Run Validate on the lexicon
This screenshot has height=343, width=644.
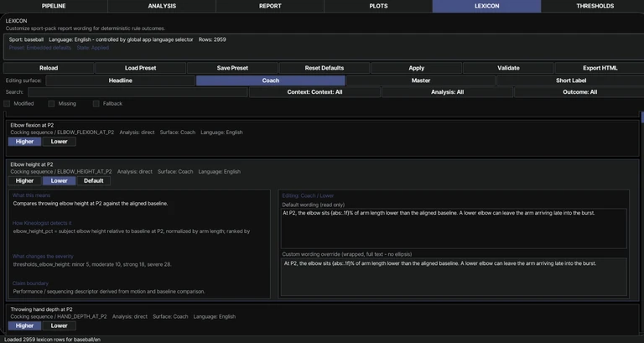point(508,68)
